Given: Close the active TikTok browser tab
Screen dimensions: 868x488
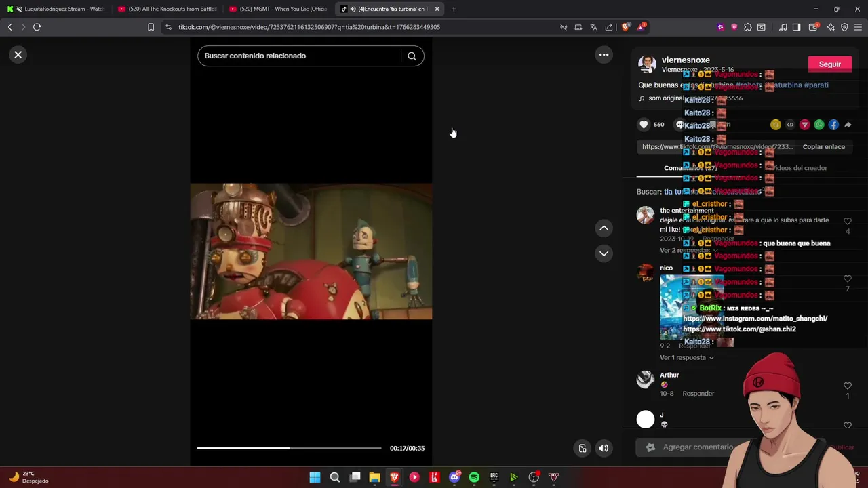Looking at the screenshot, I should (437, 9).
